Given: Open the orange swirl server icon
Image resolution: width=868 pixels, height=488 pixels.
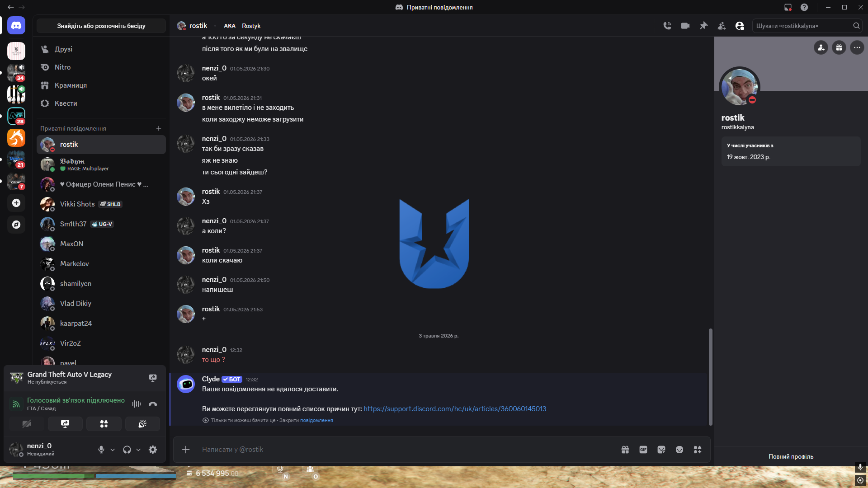Looking at the screenshot, I should pos(16,138).
